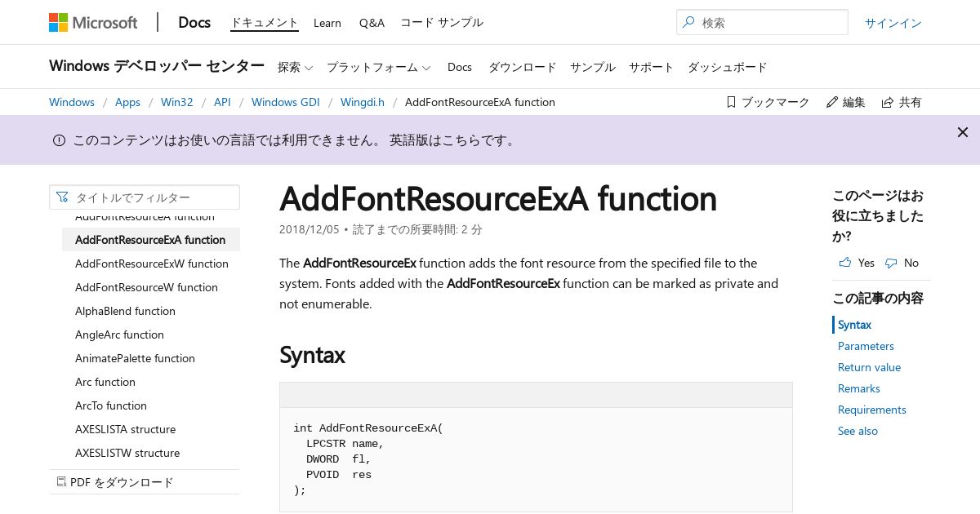Open Arc function in sidebar
Image resolution: width=980 pixels, height=514 pixels.
pos(105,382)
